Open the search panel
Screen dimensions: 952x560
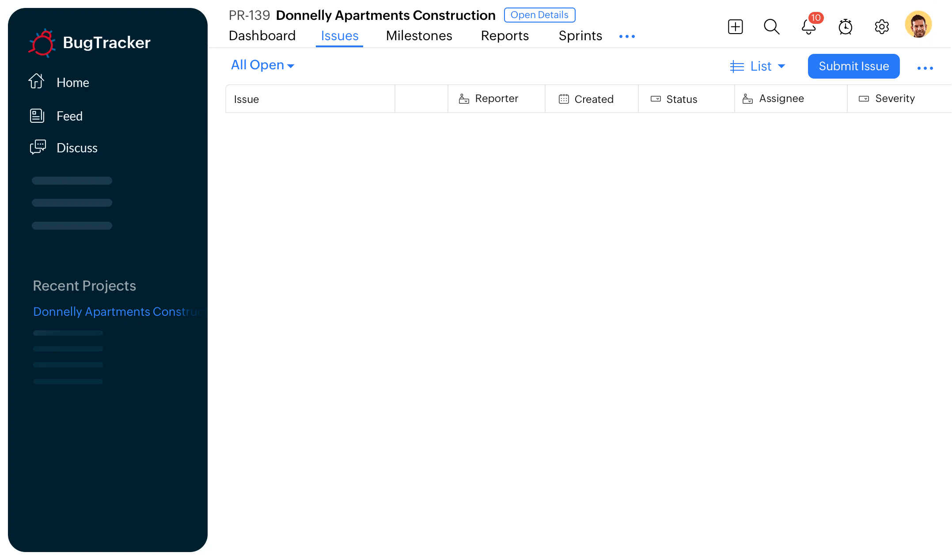[772, 26]
